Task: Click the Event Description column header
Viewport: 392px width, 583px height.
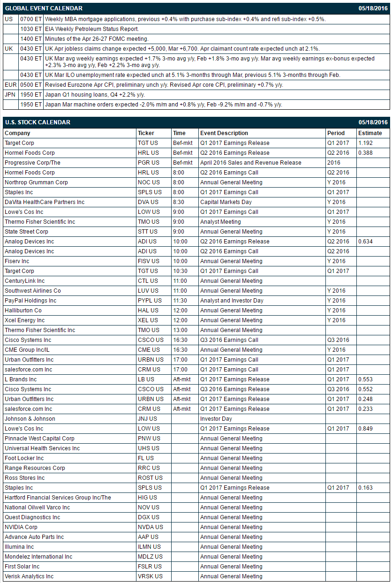Action: point(224,133)
